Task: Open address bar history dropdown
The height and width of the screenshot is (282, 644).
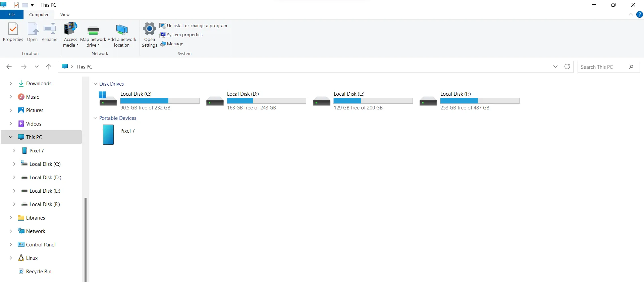Action: [x=555, y=66]
